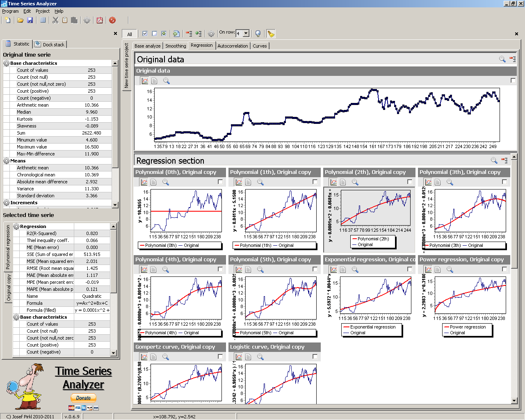Screen dimensions: 525x420
Task: Tick the Polynomial (2th) chart checkbox
Action: pos(410,182)
